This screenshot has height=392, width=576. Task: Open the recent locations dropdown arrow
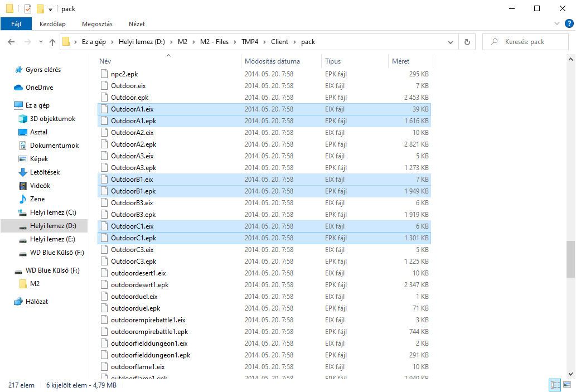pos(41,42)
